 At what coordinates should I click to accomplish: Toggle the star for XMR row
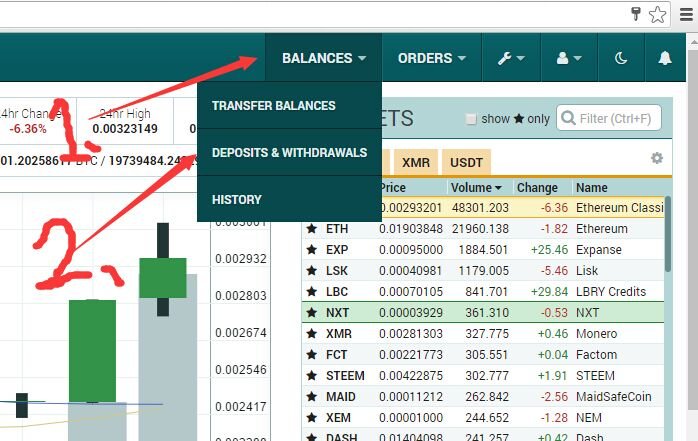pos(312,334)
